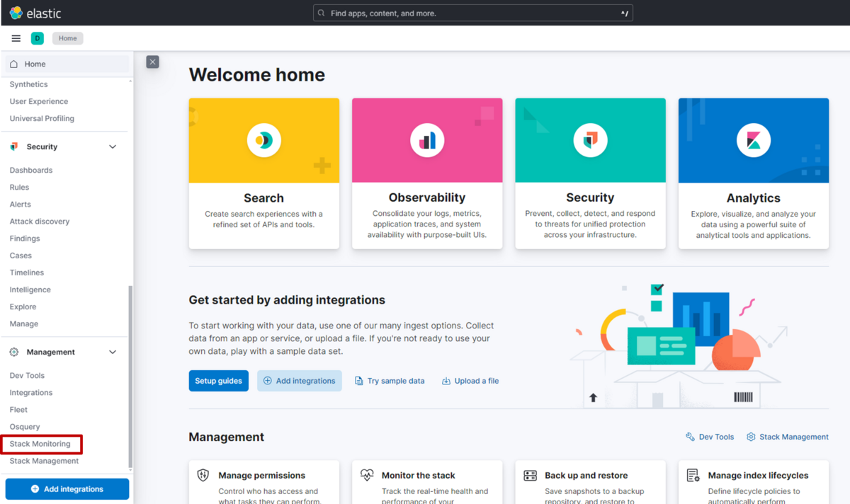The image size is (850, 504).
Task: Click the Stack Management gear icon
Action: [751, 437]
